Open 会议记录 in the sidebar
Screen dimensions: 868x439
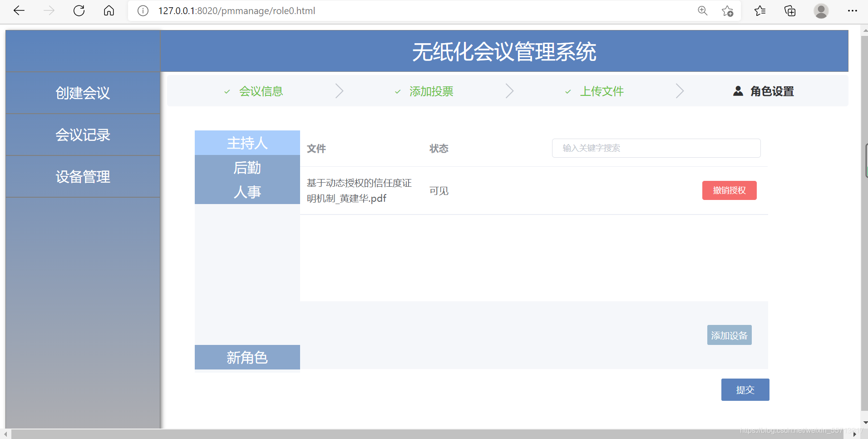point(83,135)
